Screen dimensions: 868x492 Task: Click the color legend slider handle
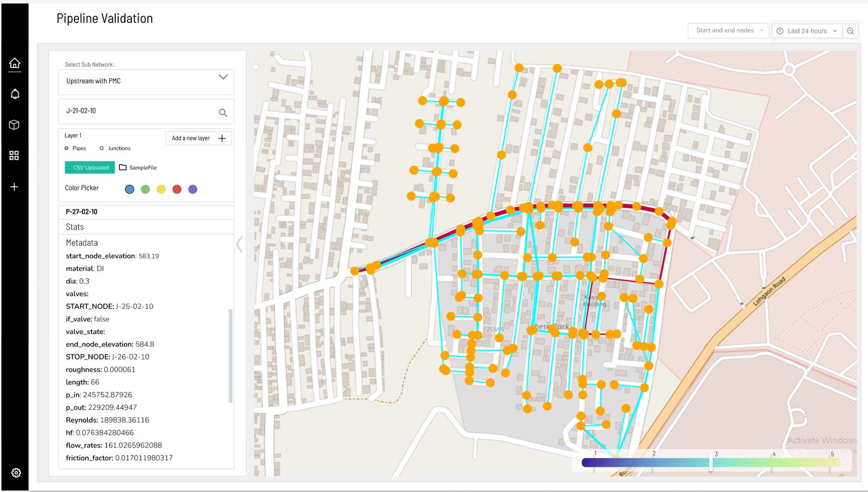coord(711,463)
